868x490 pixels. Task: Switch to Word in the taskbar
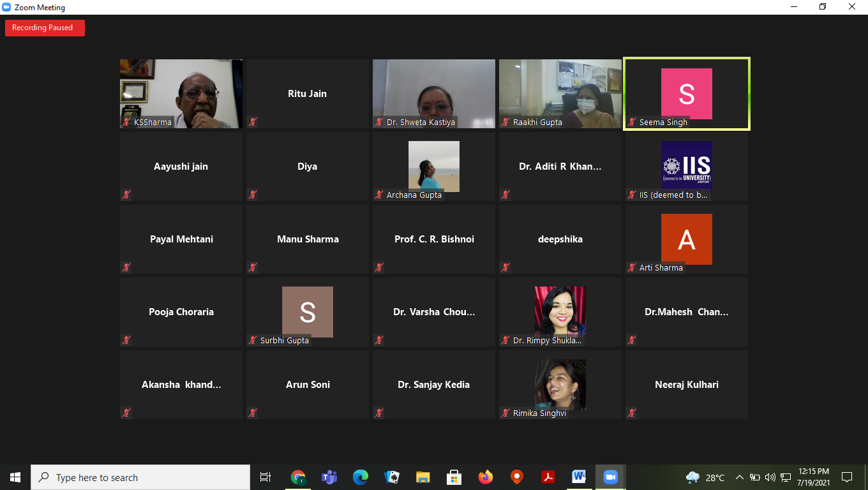tap(579, 477)
